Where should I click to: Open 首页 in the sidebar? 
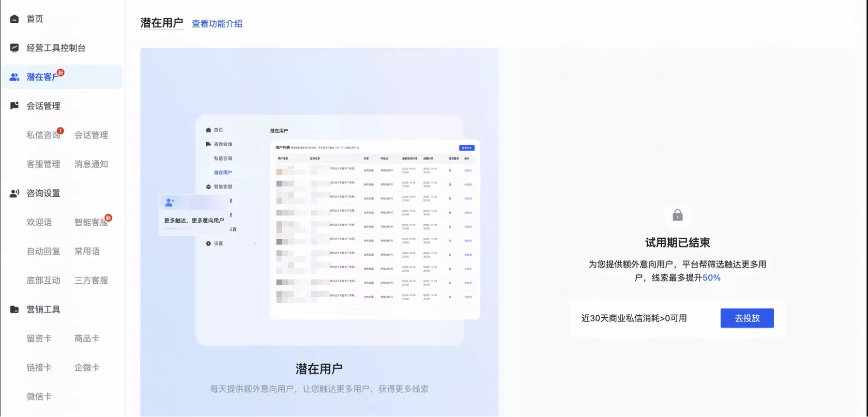point(35,19)
